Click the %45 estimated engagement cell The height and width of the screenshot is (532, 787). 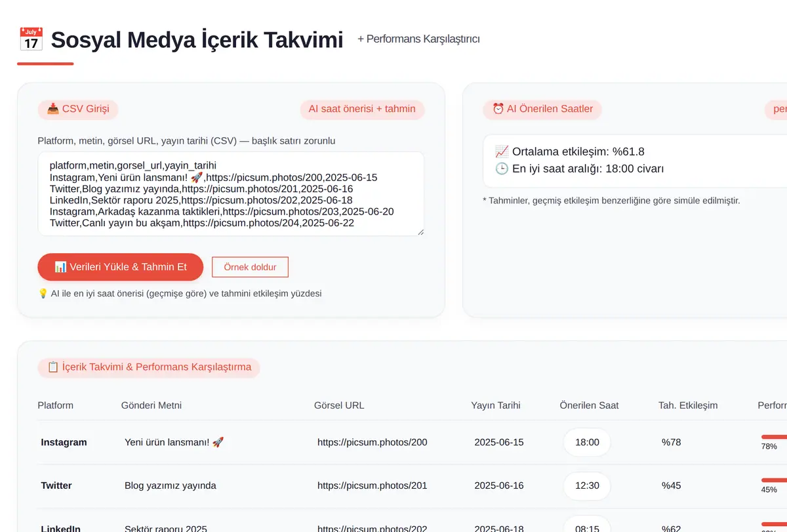[x=671, y=485]
